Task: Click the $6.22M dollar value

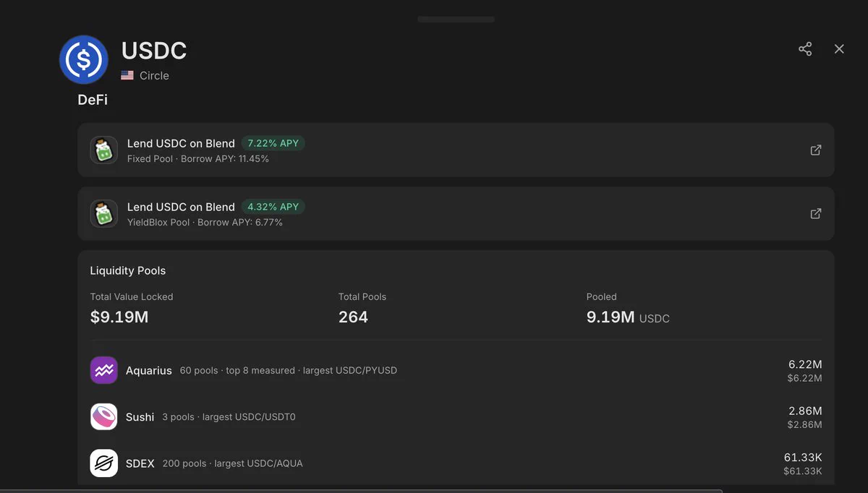Action: [805, 378]
